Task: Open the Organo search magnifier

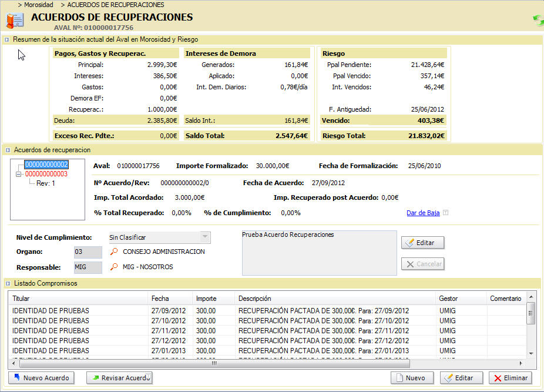Action: coord(114,252)
